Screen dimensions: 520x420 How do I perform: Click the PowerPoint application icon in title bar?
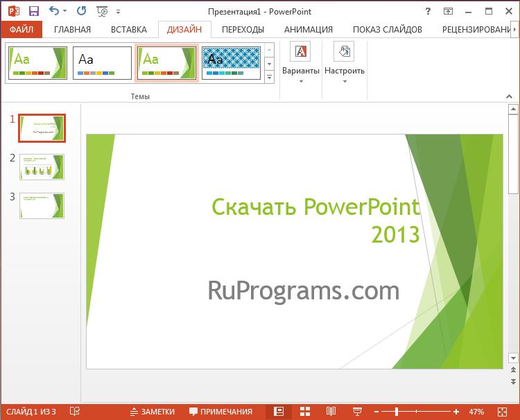click(x=14, y=11)
